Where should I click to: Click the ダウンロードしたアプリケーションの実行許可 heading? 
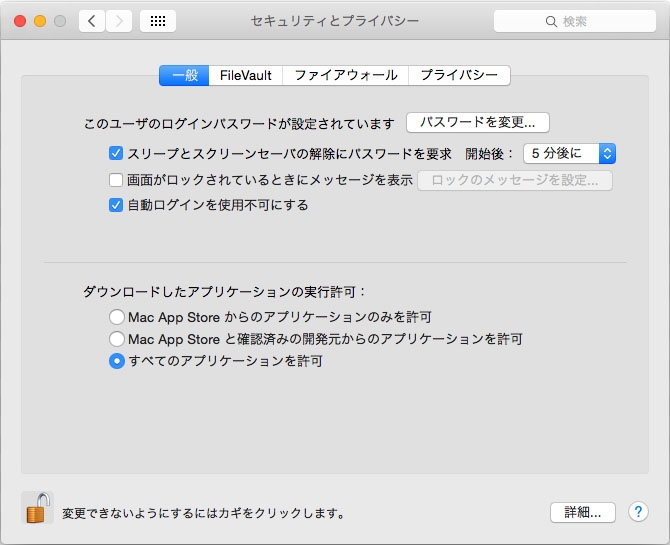224,292
